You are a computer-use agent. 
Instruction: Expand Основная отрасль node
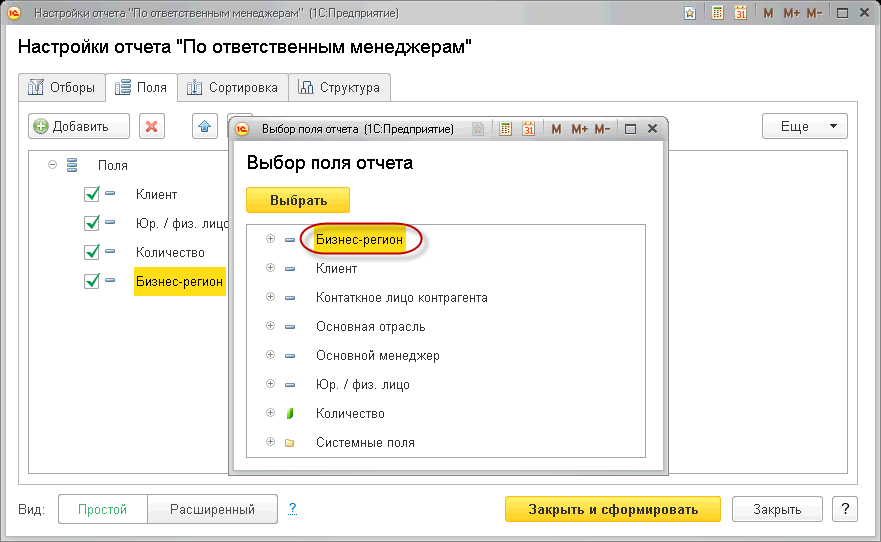[x=270, y=326]
